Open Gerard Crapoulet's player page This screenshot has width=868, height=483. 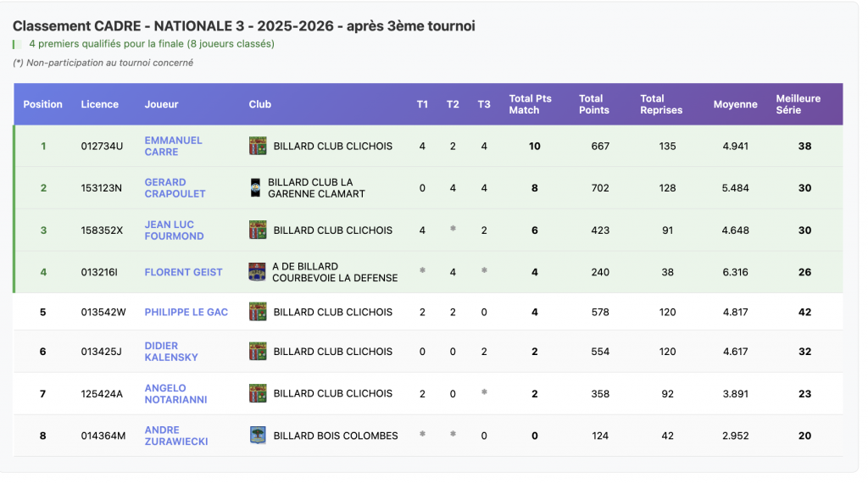pyautogui.click(x=175, y=188)
